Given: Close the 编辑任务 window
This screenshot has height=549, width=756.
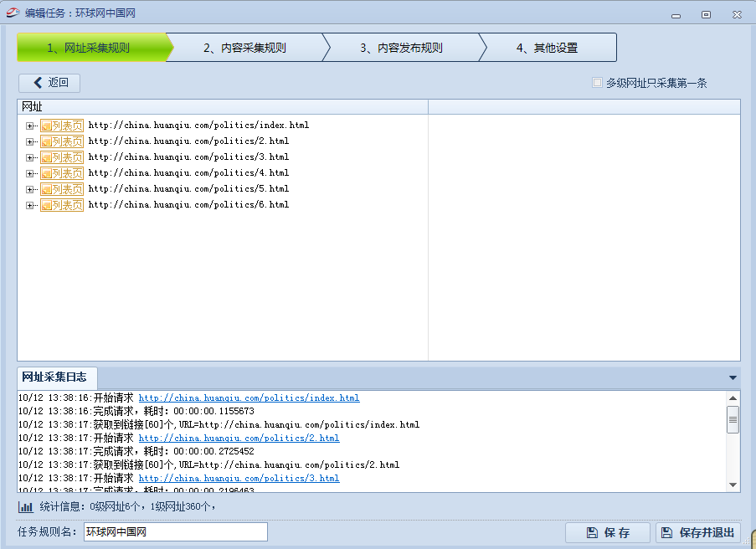Looking at the screenshot, I should point(737,15).
